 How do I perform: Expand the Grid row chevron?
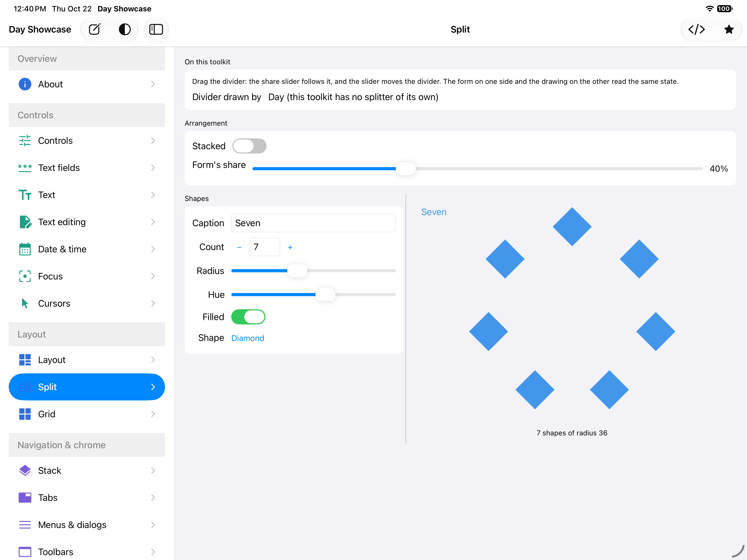153,414
